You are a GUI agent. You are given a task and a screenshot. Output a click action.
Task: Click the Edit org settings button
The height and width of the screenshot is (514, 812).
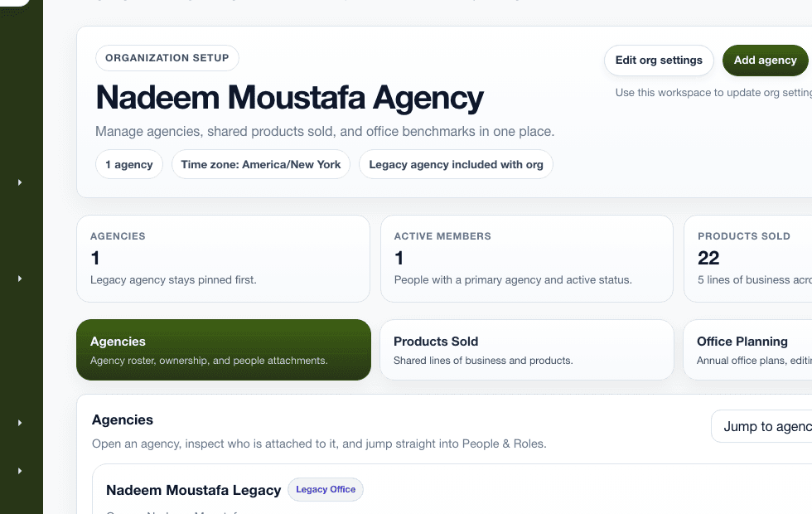click(x=659, y=61)
